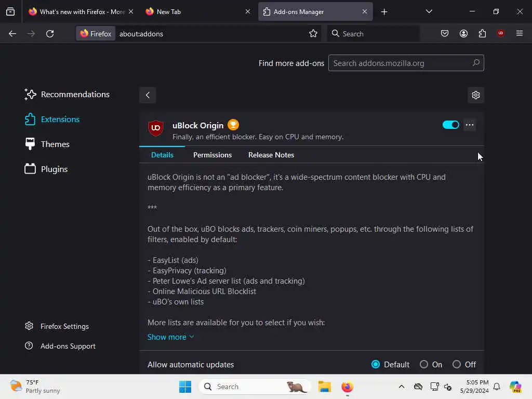Viewport: 532px width, 399px height.
Task: Switch to the Release Notes tab
Action: point(271,155)
